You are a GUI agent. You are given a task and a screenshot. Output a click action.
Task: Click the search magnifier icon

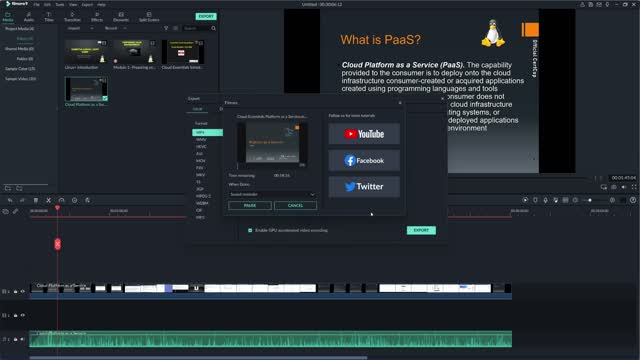[x=213, y=28]
